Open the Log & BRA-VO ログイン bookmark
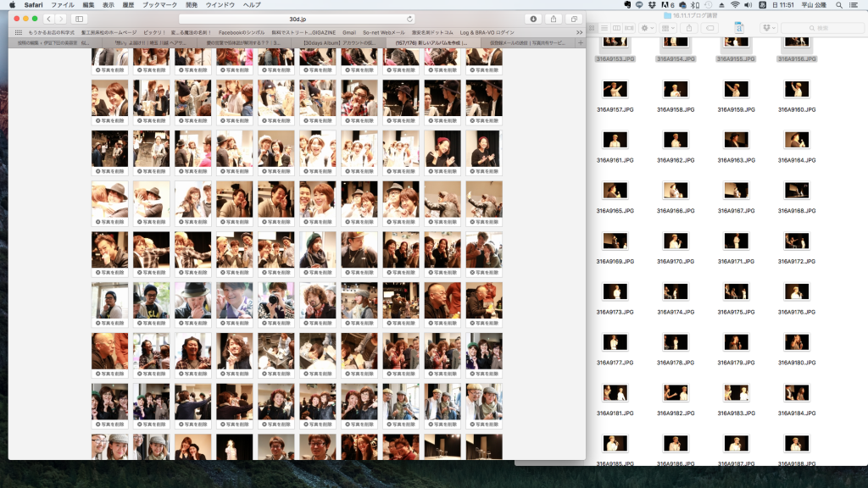 click(x=487, y=33)
